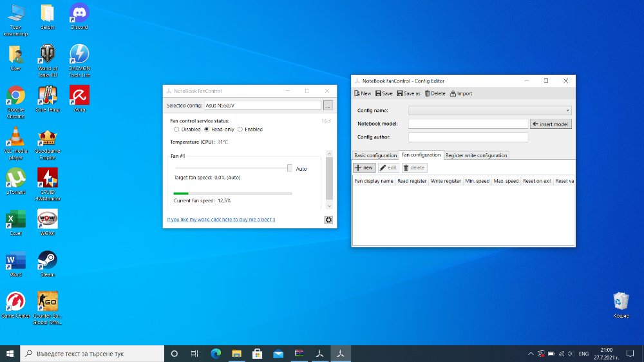Click the Read register column header
644x362 pixels.
click(x=412, y=181)
